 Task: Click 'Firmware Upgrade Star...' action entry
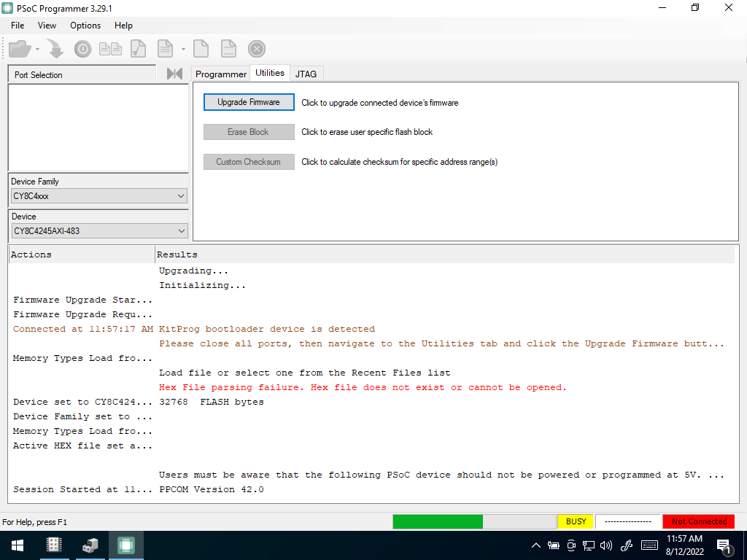(x=82, y=300)
